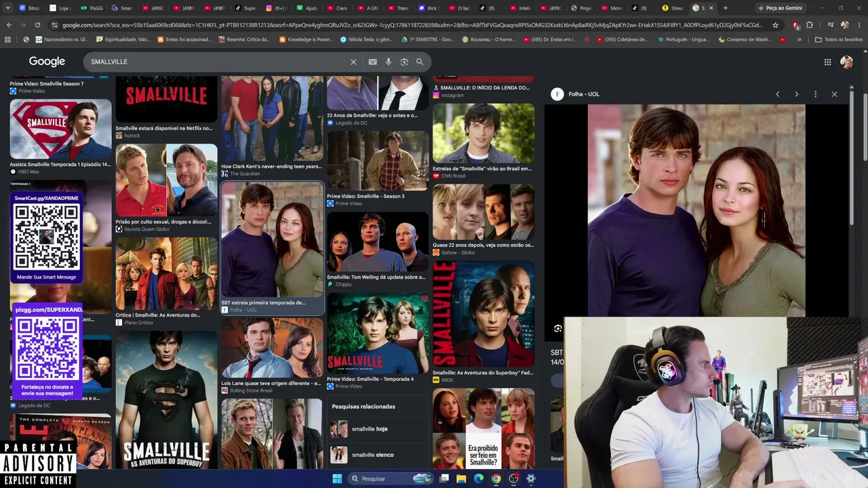Open the Consenso de Washi... bookmark

coord(744,39)
